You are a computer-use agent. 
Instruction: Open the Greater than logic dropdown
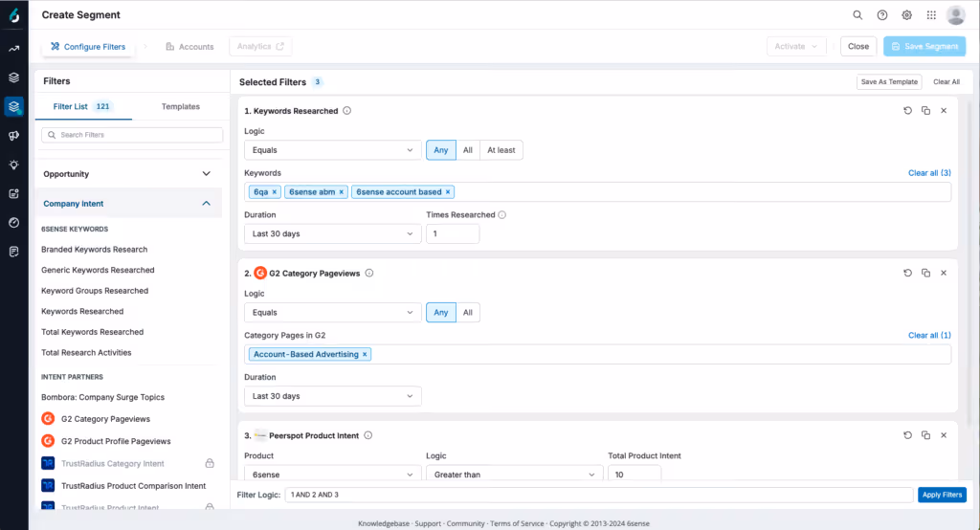coord(514,475)
